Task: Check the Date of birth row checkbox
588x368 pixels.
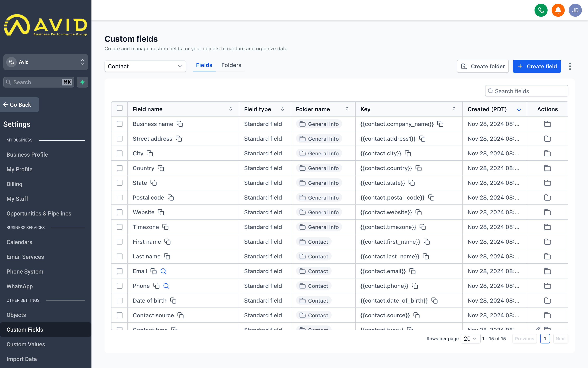Action: (x=120, y=301)
